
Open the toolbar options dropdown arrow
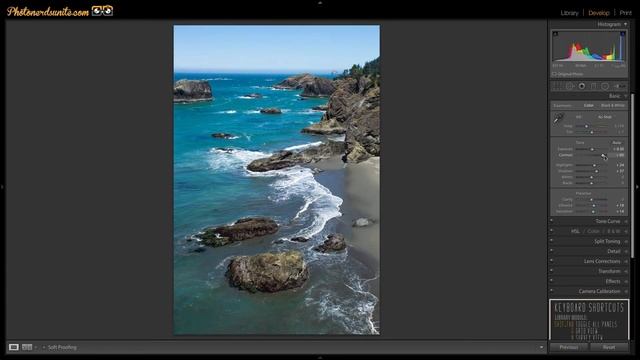pos(542,347)
